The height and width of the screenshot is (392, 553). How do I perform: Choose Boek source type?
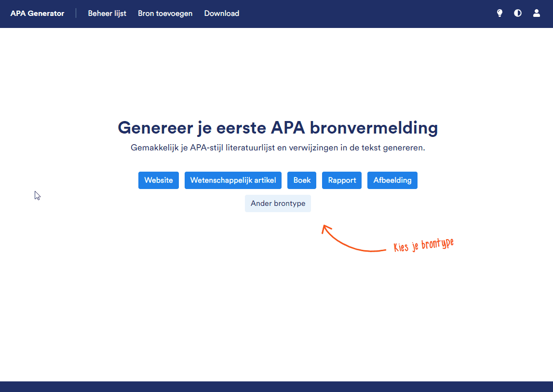(302, 180)
